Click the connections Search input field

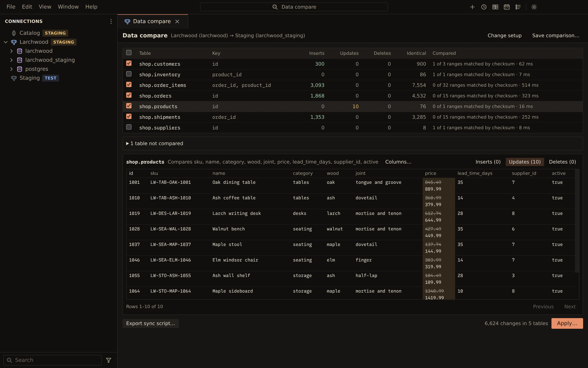52,360
